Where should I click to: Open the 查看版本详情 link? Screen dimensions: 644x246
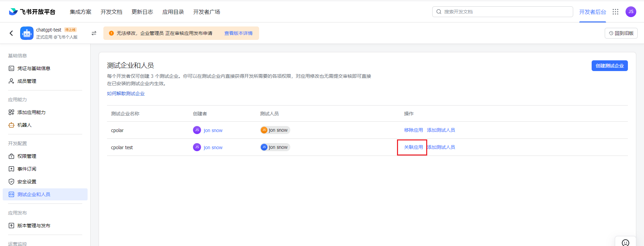(x=239, y=33)
